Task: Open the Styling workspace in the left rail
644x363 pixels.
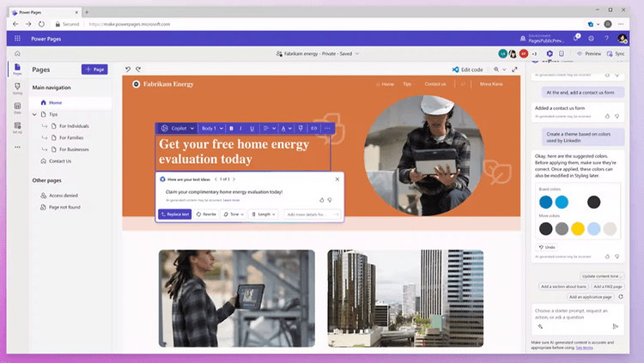Action: pos(17,88)
